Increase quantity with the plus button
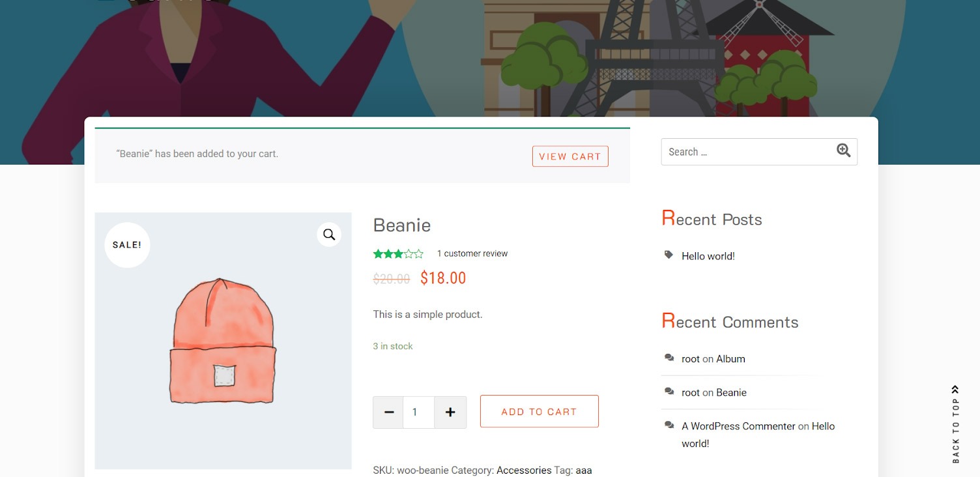This screenshot has height=477, width=980. point(450,412)
